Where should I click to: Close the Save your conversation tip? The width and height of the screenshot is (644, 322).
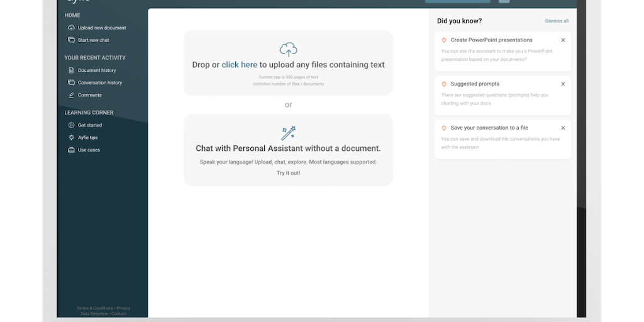pyautogui.click(x=563, y=128)
